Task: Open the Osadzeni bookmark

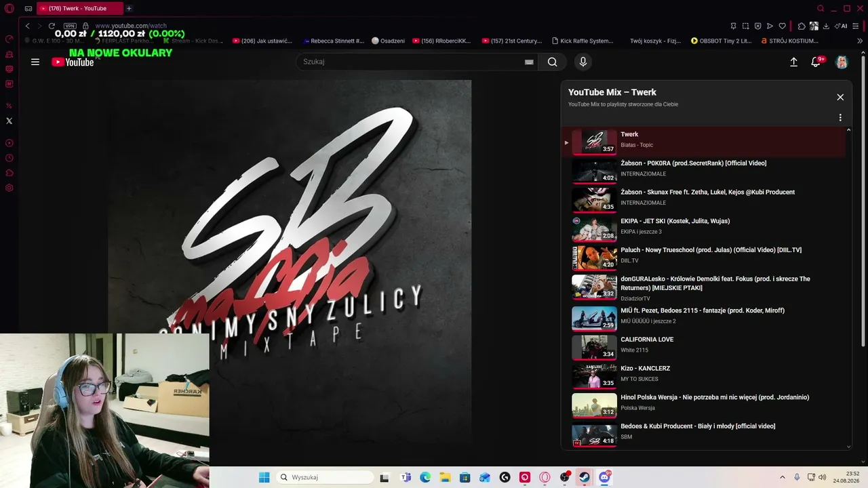Action: 389,41
